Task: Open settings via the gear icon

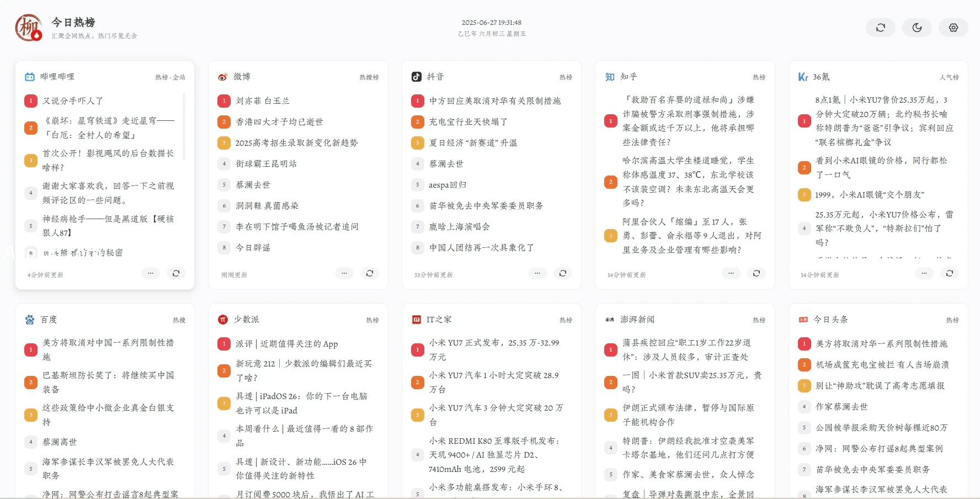Action: [x=954, y=28]
